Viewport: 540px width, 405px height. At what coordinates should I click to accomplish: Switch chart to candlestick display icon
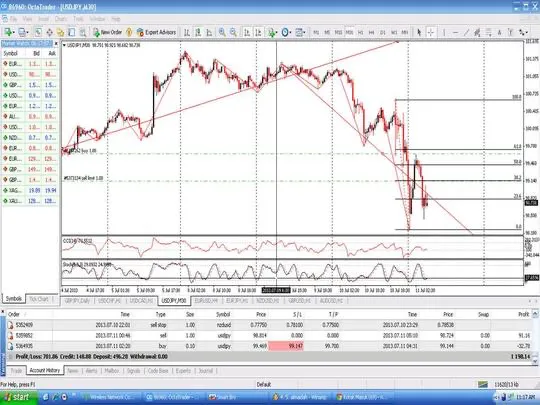point(198,32)
